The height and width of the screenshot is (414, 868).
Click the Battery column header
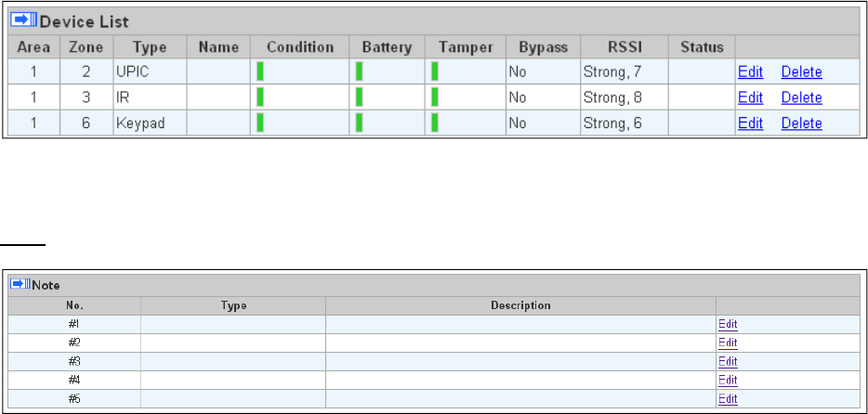[387, 47]
